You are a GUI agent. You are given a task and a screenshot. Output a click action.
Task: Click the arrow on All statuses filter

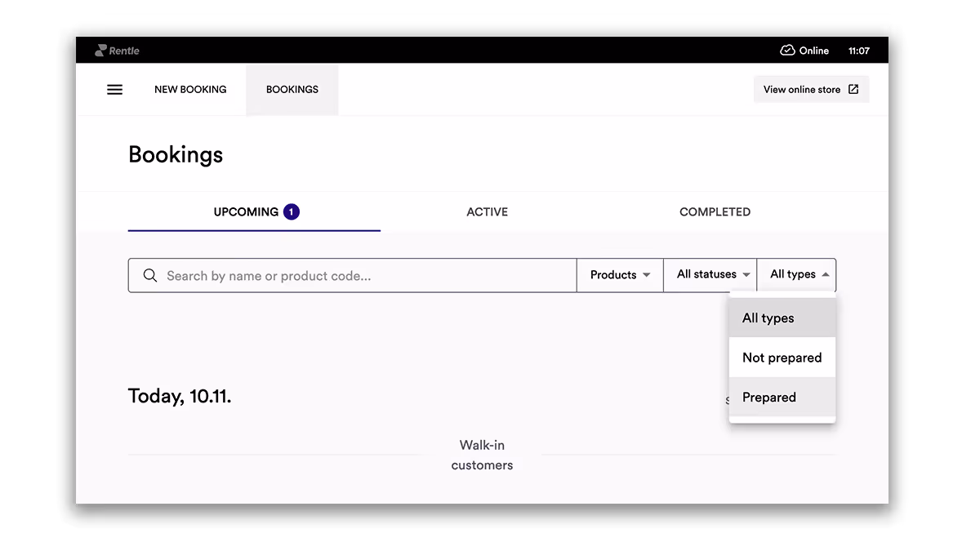tap(746, 275)
